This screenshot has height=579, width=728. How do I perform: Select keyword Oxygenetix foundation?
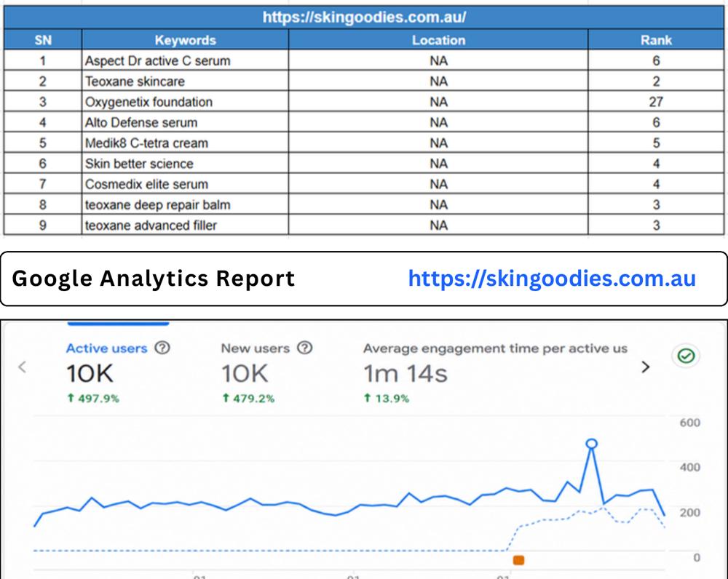[x=149, y=102]
